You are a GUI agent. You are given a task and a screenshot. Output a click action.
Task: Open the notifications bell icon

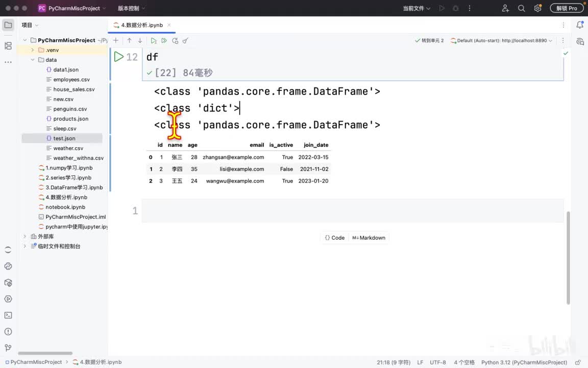(x=580, y=25)
